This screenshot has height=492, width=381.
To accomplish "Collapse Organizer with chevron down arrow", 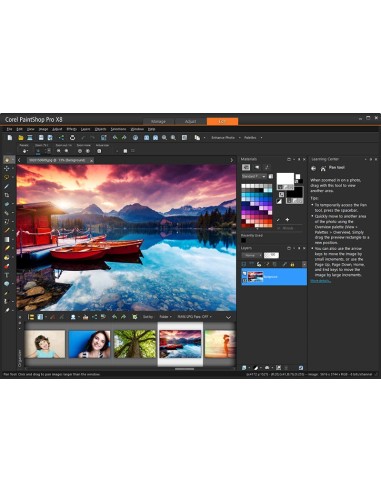I will (x=229, y=317).
